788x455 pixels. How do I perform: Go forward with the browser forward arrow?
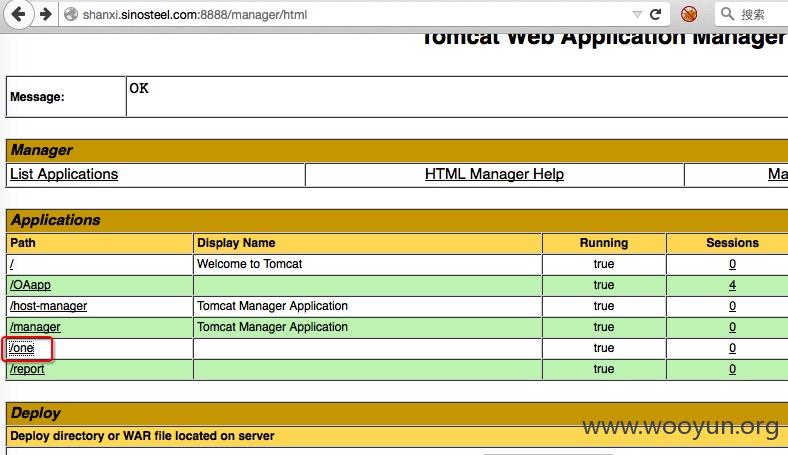46,14
